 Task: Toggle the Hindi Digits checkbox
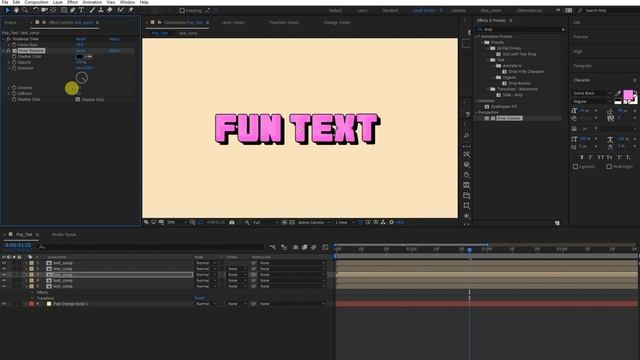(609, 167)
